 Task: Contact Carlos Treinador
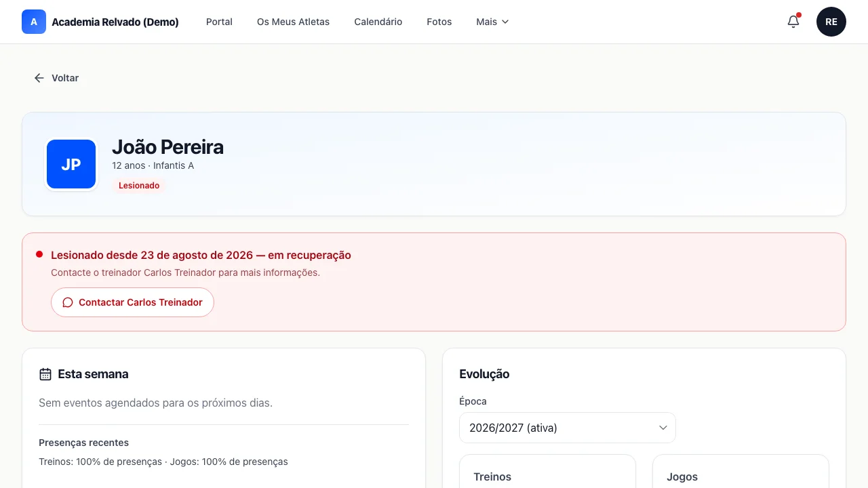[132, 302]
